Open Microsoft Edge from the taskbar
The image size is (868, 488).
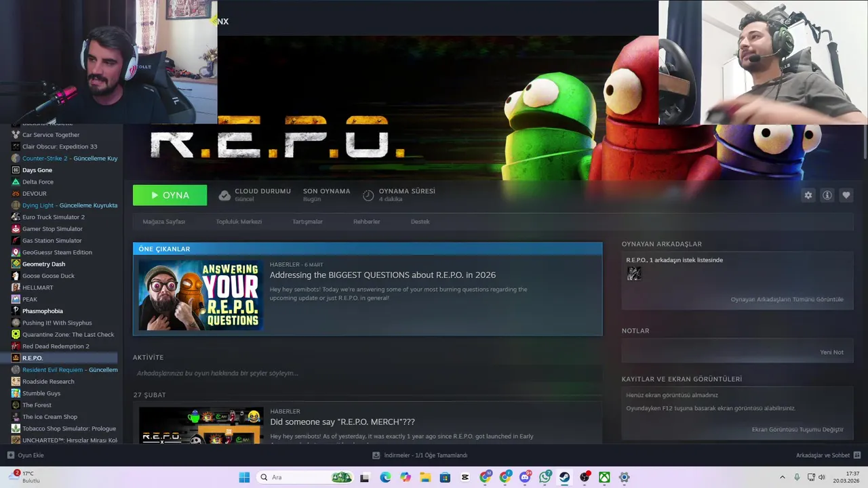385,477
